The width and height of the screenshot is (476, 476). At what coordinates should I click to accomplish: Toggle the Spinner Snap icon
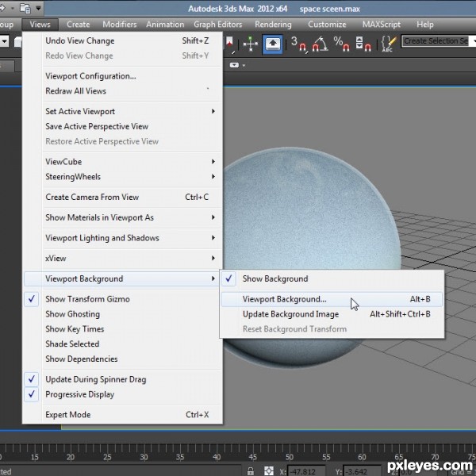point(363,44)
